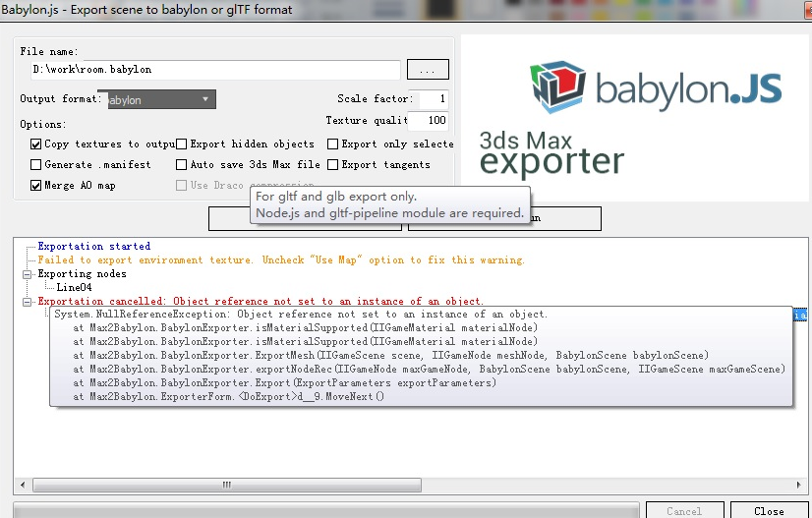The width and height of the screenshot is (812, 518).
Task: Enable Auto save 3ds Max file checkbox
Action: [181, 165]
